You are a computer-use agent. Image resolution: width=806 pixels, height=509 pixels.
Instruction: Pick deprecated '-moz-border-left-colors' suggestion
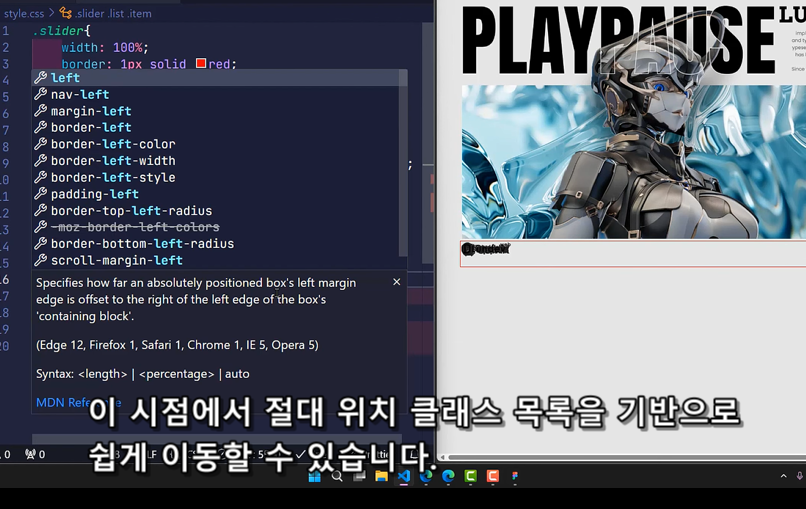(219, 227)
